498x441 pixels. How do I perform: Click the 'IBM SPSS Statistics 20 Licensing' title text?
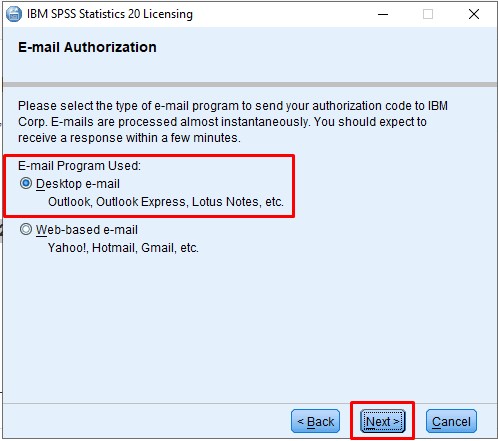point(110,14)
